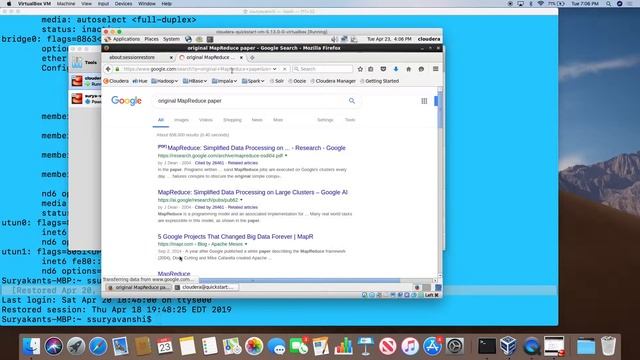Open Finder in the Dock

point(31,347)
